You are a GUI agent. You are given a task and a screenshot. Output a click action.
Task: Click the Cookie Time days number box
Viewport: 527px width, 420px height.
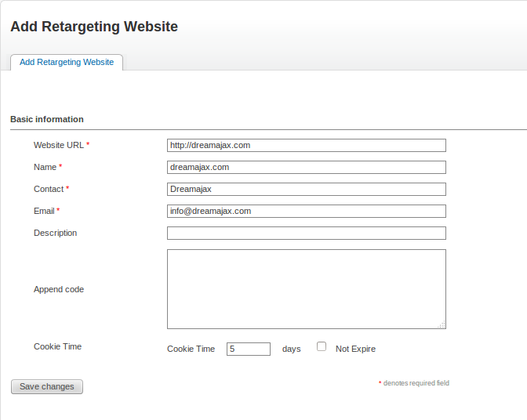pyautogui.click(x=248, y=349)
